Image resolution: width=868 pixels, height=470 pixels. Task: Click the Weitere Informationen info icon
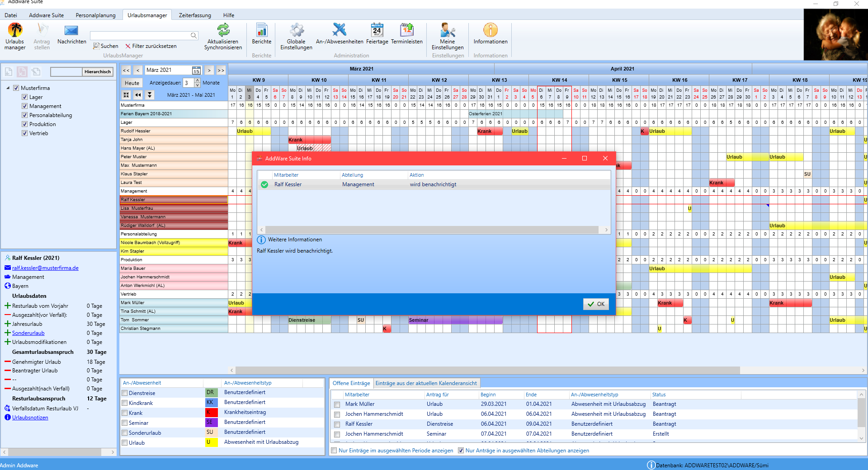261,240
